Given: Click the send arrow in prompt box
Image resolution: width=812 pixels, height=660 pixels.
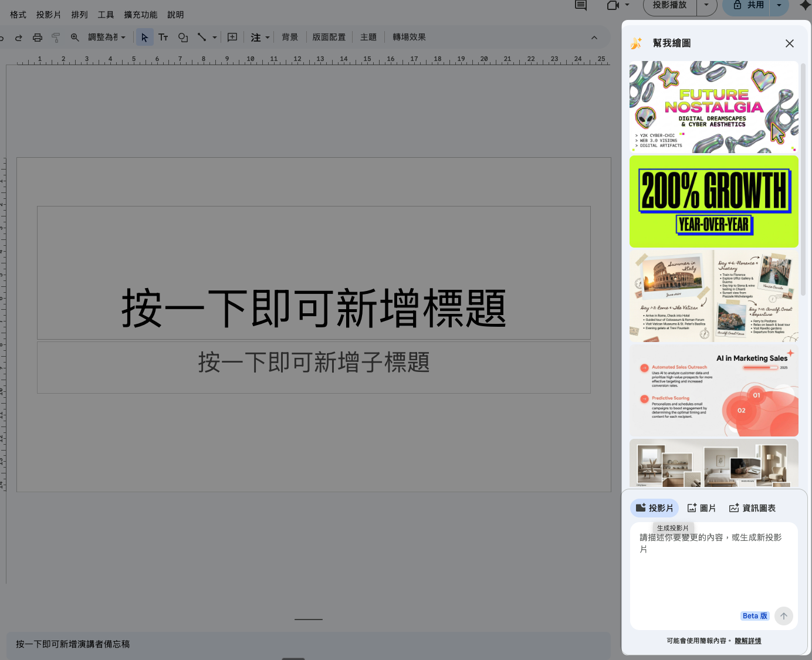Looking at the screenshot, I should click(783, 616).
